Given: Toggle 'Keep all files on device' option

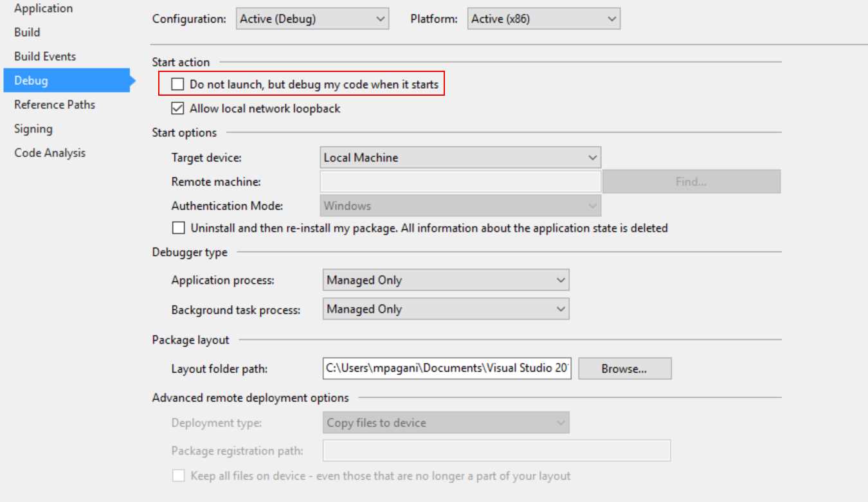Looking at the screenshot, I should [x=178, y=476].
